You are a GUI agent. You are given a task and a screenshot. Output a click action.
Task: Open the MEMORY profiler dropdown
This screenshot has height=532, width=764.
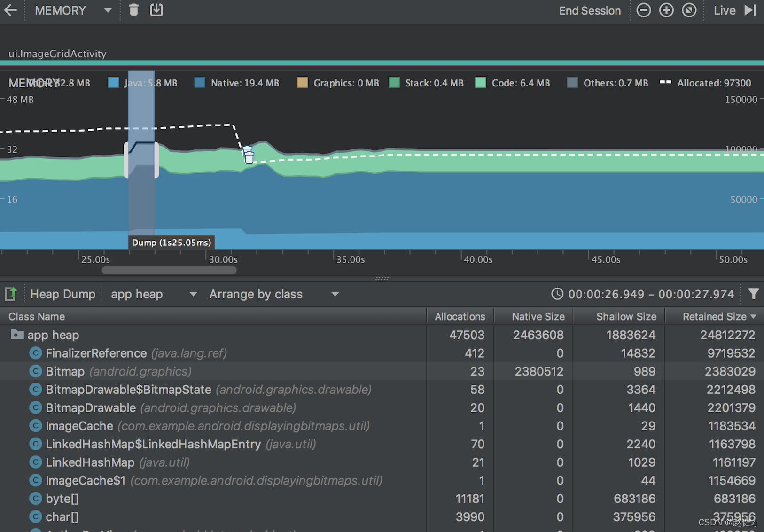(x=73, y=10)
